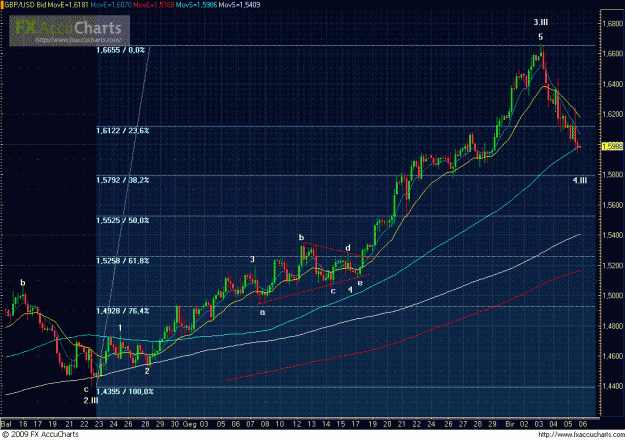The height and width of the screenshot is (440, 625).
Task: Select the "1,4400" price axis value
Action: tap(613, 386)
